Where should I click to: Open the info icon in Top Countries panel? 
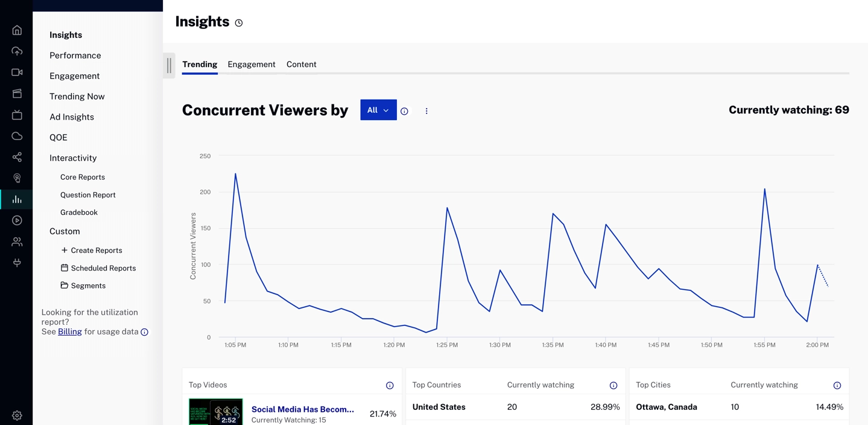613,385
